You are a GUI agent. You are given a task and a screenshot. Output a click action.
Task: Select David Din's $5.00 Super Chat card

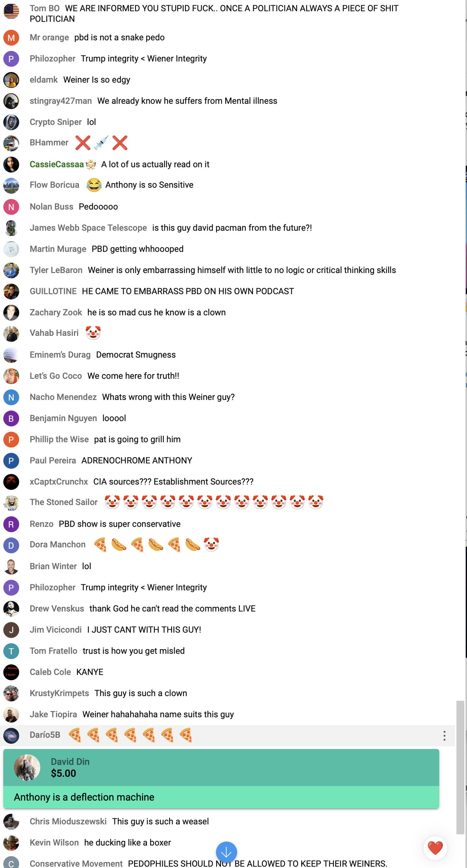coord(221,779)
